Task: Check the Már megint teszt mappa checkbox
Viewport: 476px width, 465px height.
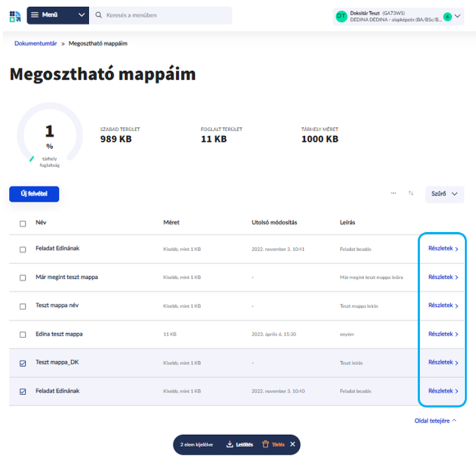Action: [23, 278]
